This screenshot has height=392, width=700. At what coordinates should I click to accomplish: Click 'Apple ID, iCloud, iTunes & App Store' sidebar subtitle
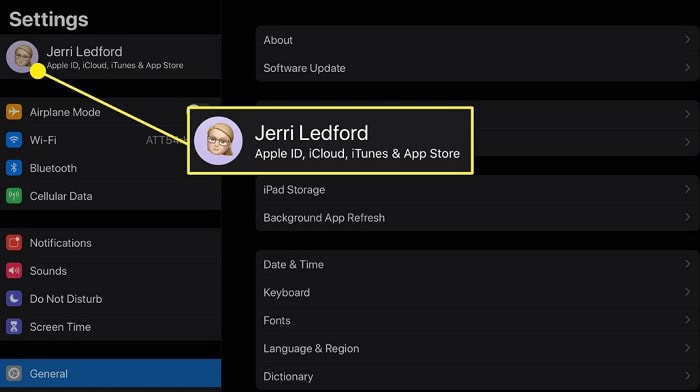[x=115, y=65]
